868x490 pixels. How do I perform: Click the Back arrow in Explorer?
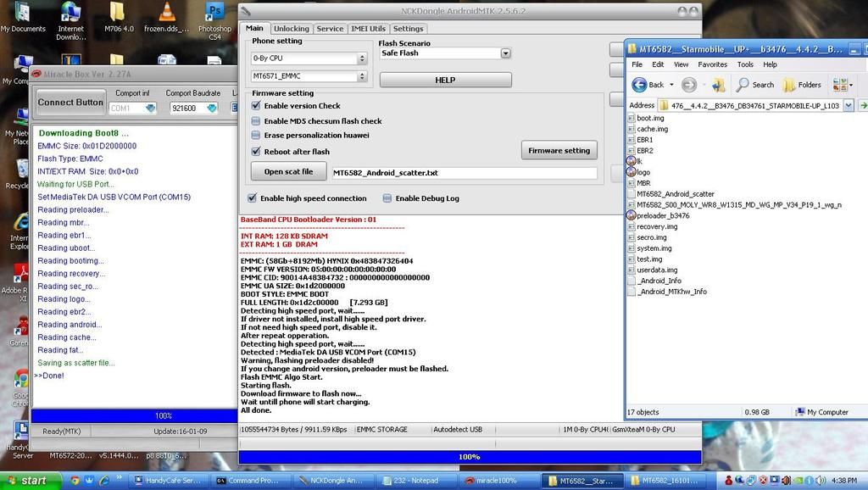[x=648, y=85]
